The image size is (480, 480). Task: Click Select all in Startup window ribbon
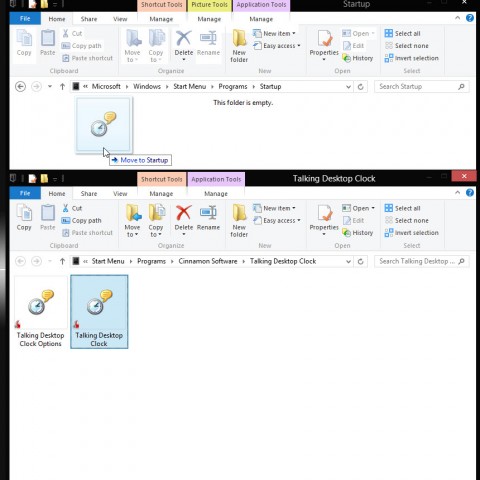click(402, 33)
